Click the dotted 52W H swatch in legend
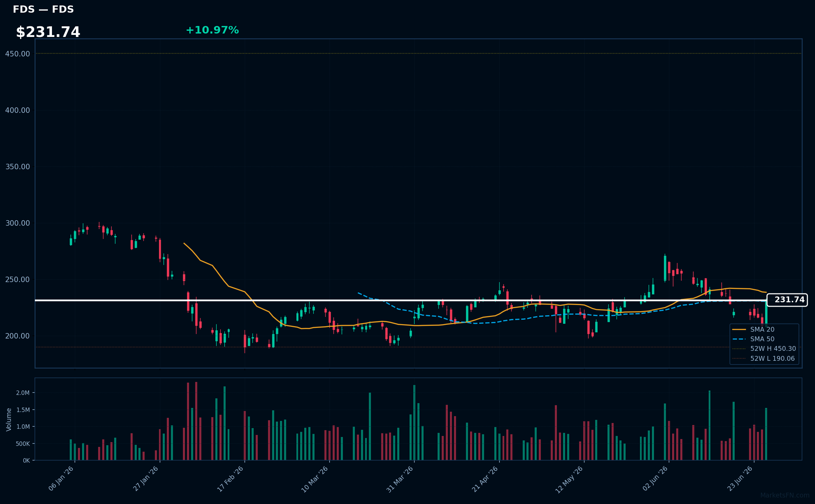 point(739,348)
